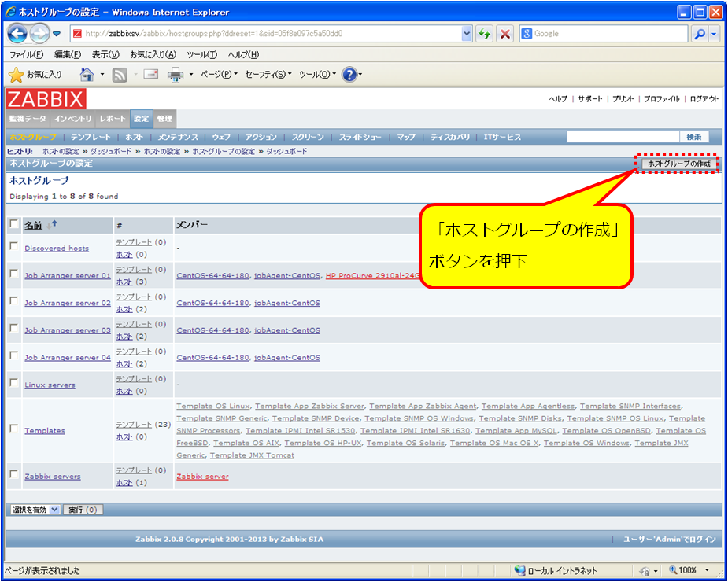Open the ツール(O) toolbar dropdown
This screenshot has height=582, width=728.
point(317,74)
